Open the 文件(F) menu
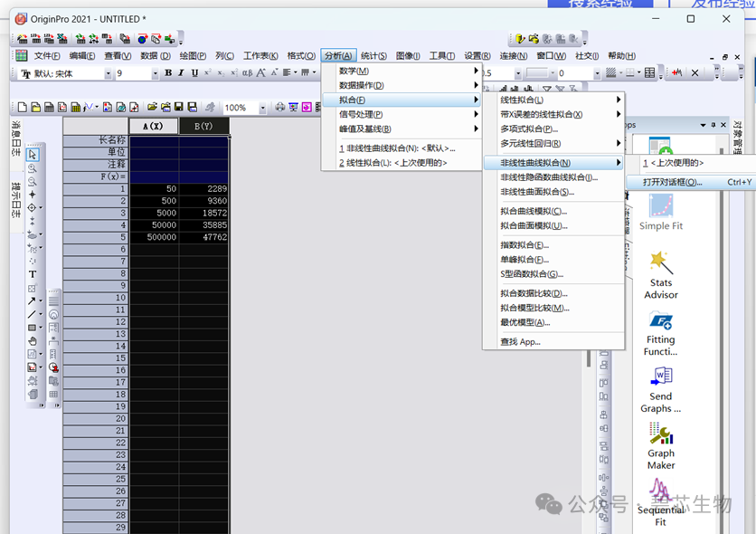 47,56
